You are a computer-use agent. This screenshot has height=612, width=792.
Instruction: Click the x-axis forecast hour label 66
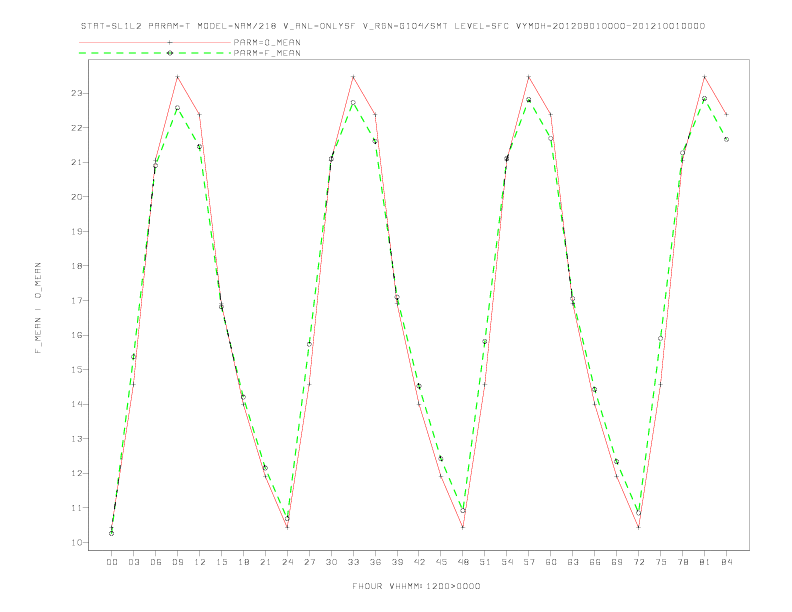(x=595, y=562)
